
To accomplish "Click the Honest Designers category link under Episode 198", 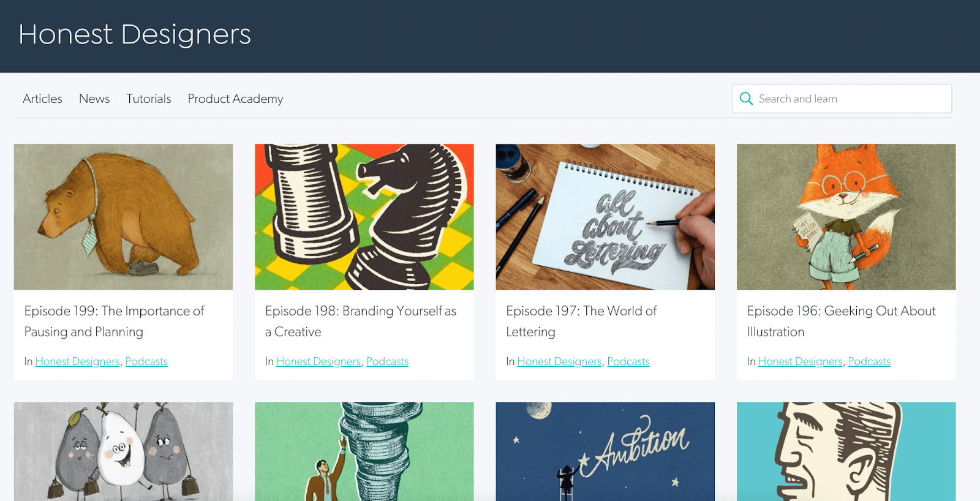I will [x=318, y=361].
